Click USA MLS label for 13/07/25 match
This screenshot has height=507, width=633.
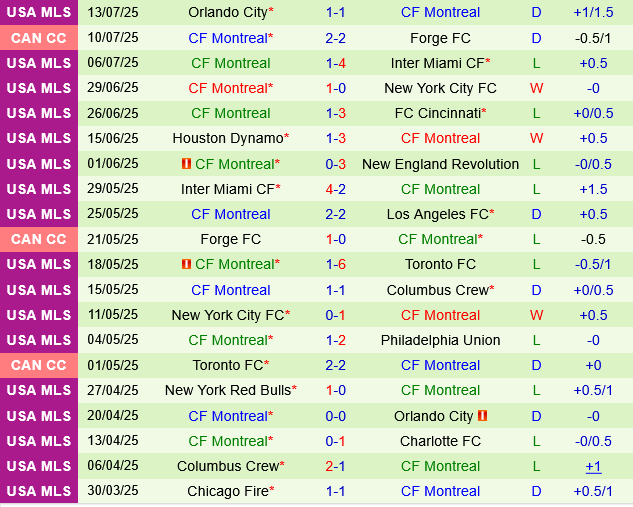[x=39, y=13]
